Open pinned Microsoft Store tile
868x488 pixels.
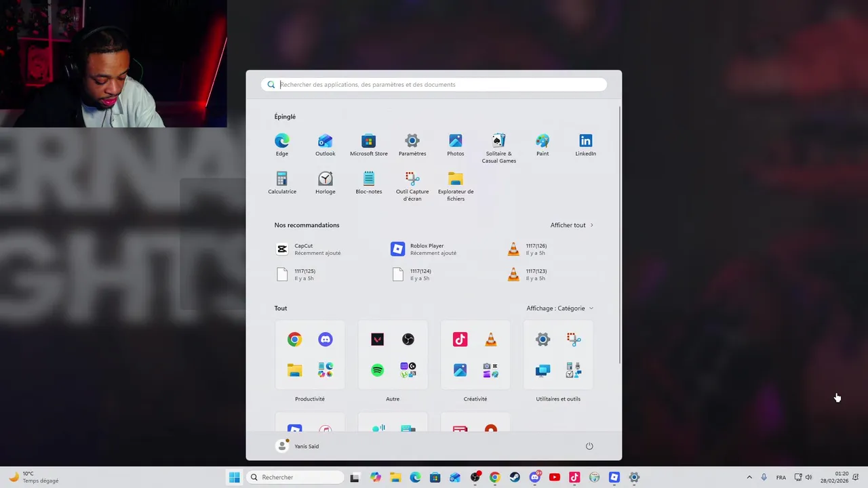(x=369, y=145)
